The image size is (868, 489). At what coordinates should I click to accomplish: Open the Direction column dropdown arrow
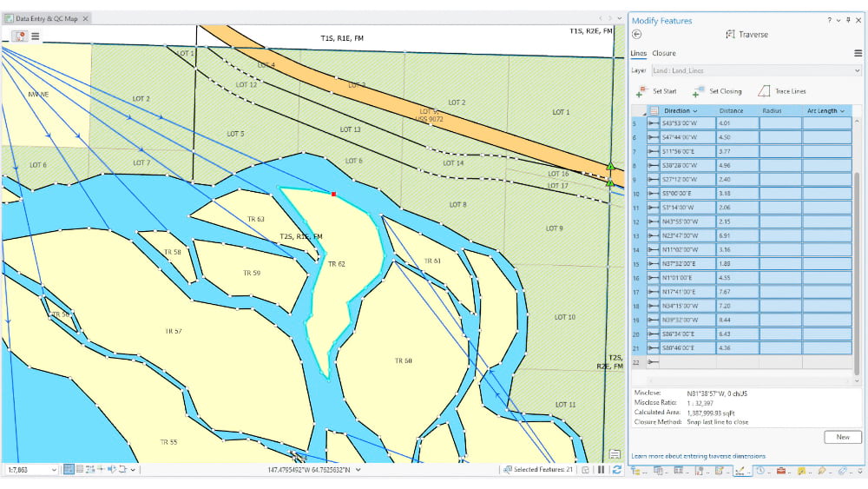694,111
